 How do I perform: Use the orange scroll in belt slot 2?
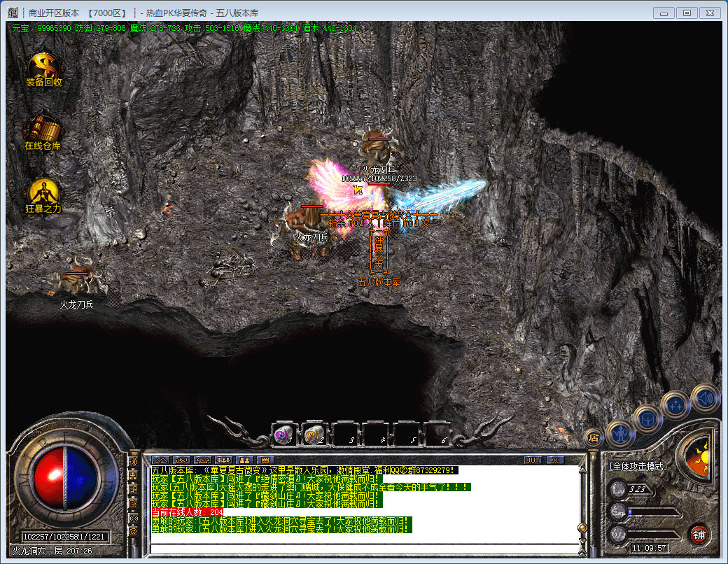(x=314, y=435)
